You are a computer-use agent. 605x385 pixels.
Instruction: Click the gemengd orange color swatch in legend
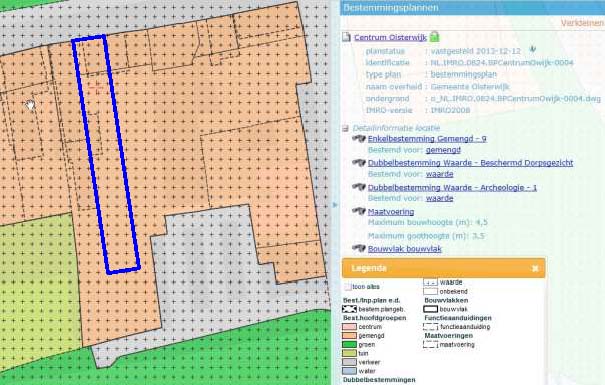pyautogui.click(x=349, y=336)
